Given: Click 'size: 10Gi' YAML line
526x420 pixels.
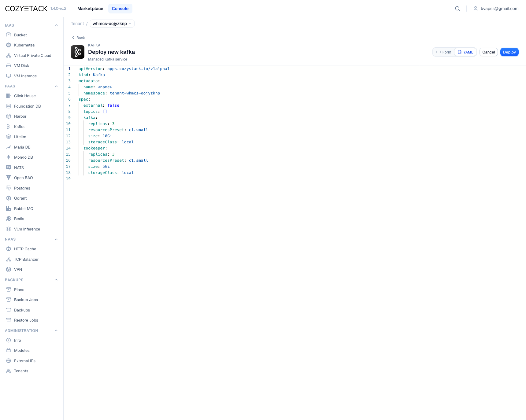Looking at the screenshot, I should point(100,136).
